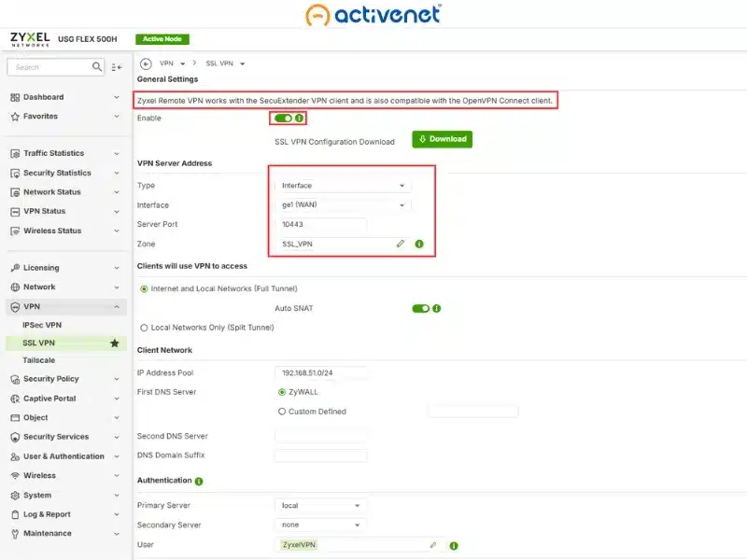Click the Object icon in sidebar
747x560 pixels.
pos(15,417)
